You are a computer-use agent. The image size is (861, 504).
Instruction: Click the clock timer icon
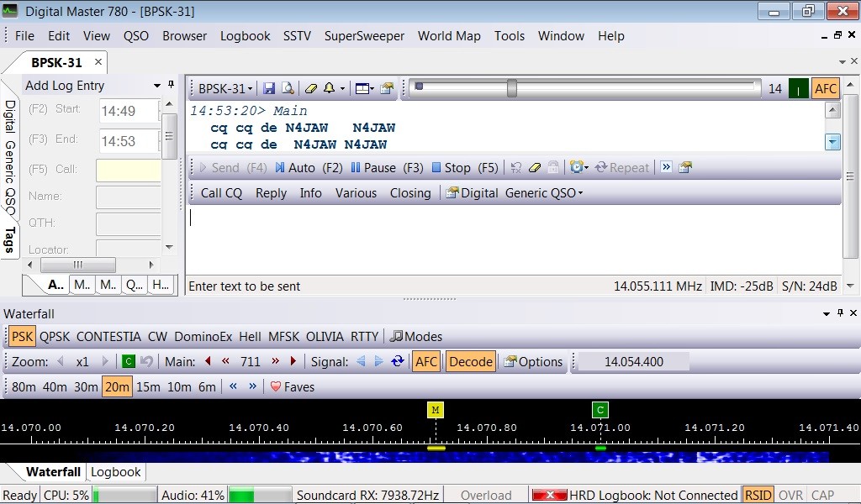coord(576,168)
